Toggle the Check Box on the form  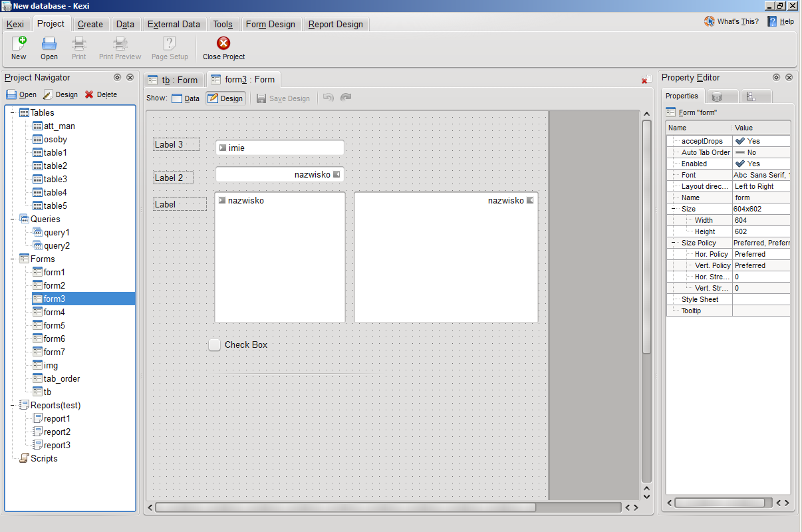tap(214, 344)
